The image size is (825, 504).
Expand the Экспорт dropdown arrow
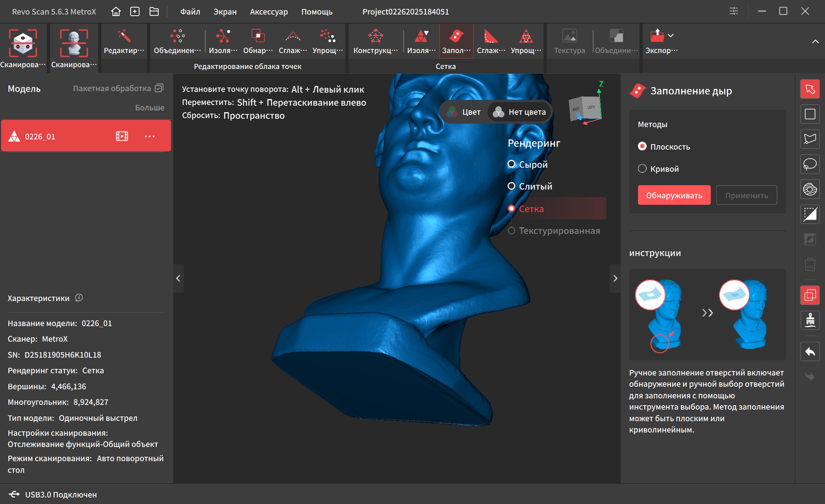671,36
